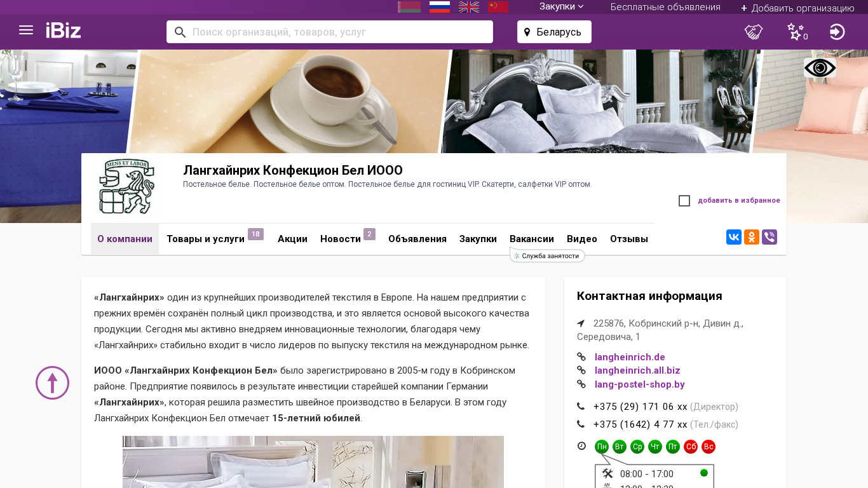Click the login arrow icon
Viewport: 868px width, 488px height.
pos(837,32)
